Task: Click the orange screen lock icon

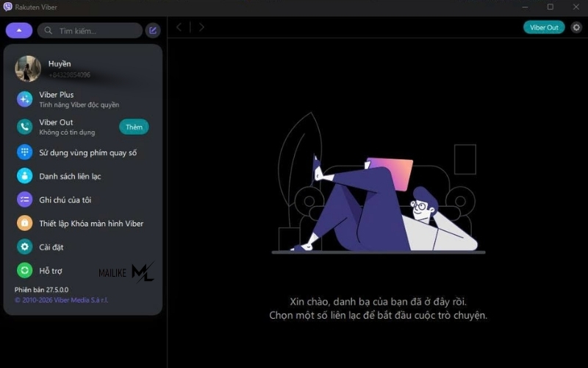Action: 25,223
